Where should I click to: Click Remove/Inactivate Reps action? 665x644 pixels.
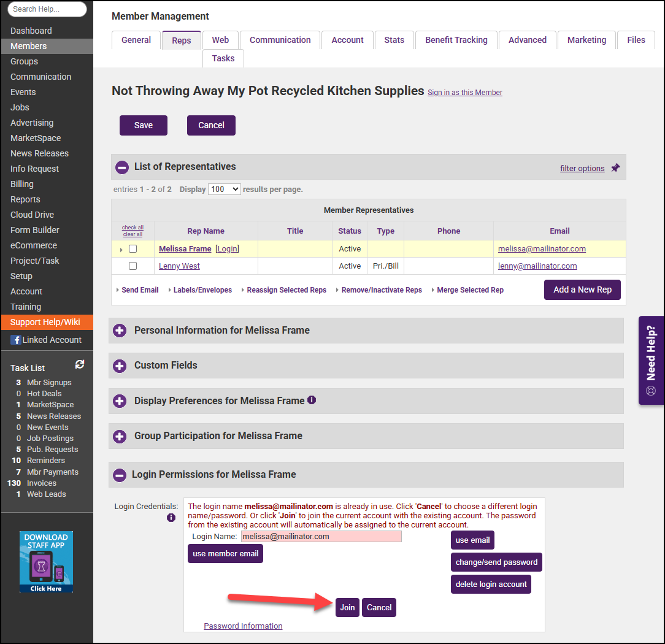point(382,290)
